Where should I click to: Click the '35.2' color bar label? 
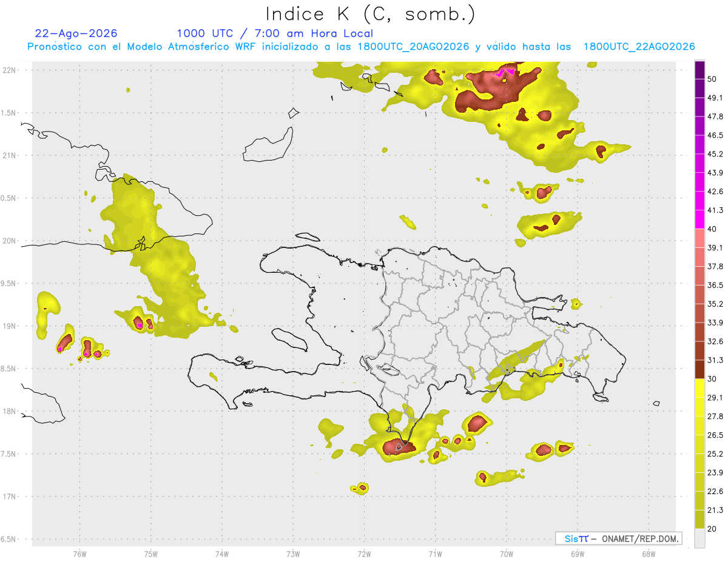point(715,304)
